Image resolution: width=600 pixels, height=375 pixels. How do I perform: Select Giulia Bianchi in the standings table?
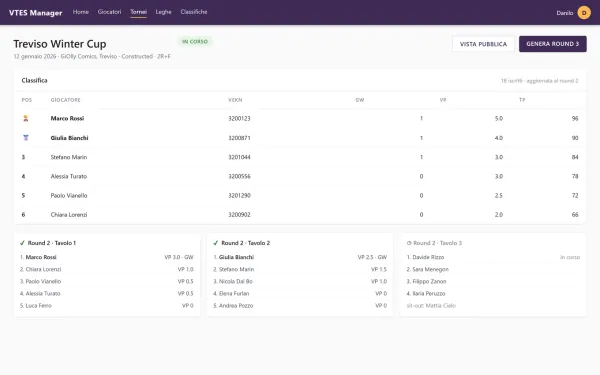[x=69, y=138]
